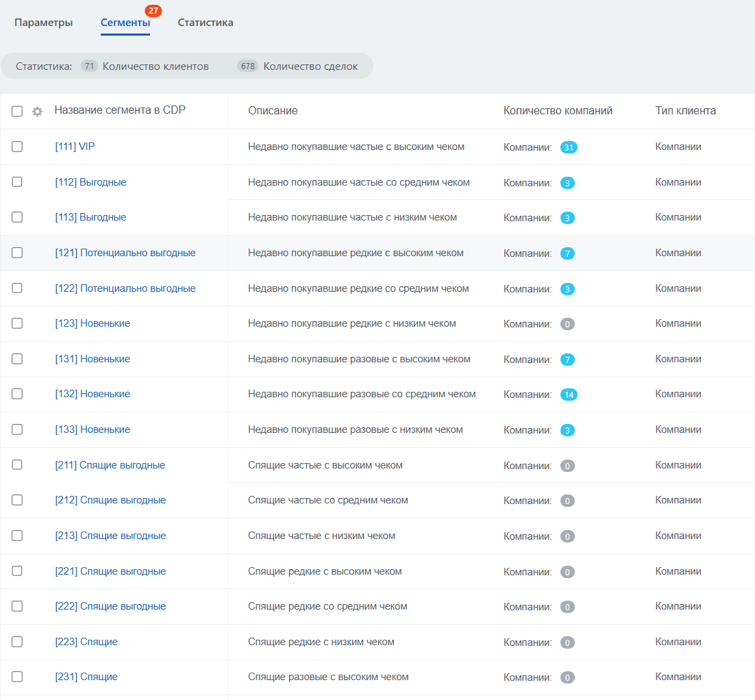The image size is (755, 700).
Task: Enable the checkbox for [211] Спящие выгодные
Action: pyautogui.click(x=17, y=464)
